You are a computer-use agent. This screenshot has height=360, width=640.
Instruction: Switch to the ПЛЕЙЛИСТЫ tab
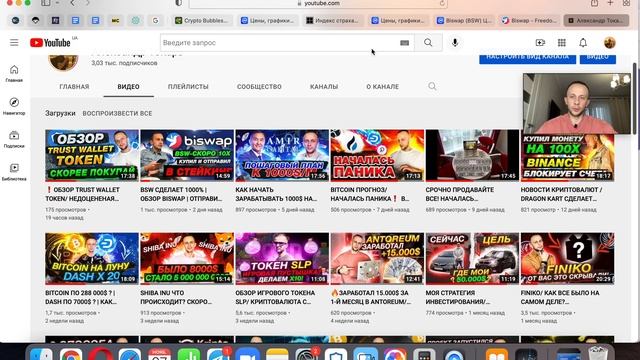coord(188,87)
